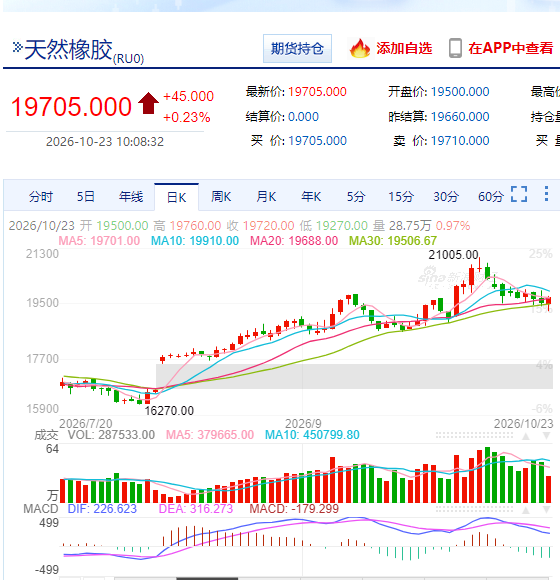Switch to the 分时 tab
The width and height of the screenshot is (560, 580).
41,196
